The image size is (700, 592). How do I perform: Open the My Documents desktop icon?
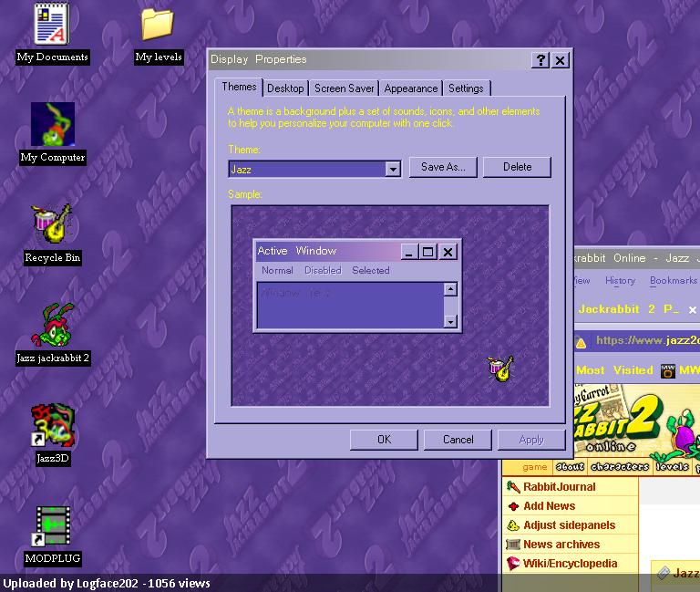click(52, 26)
